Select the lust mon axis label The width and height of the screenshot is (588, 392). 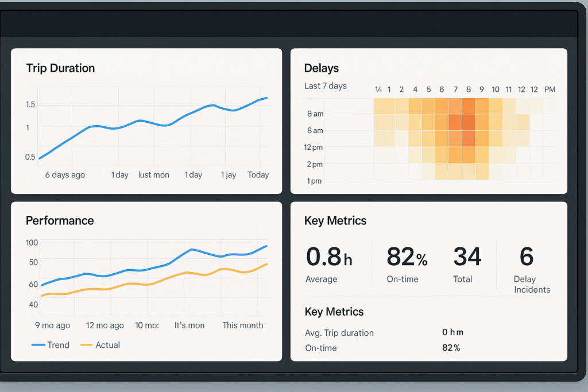coord(153,174)
